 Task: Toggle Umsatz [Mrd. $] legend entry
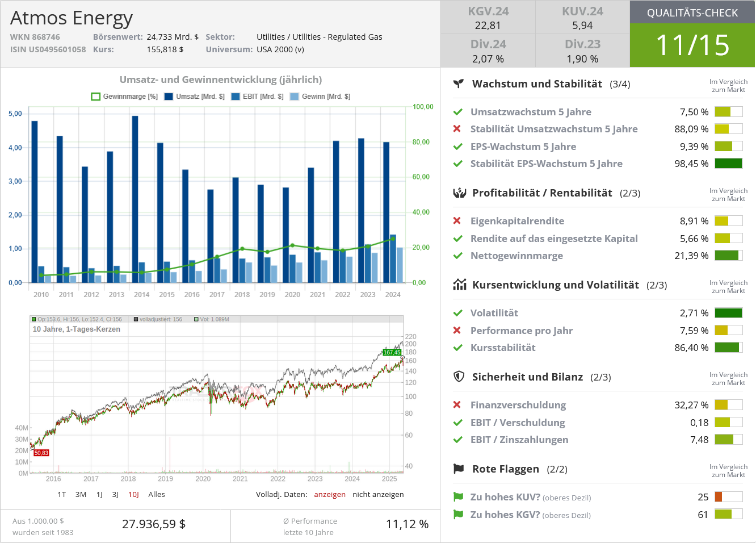(194, 97)
